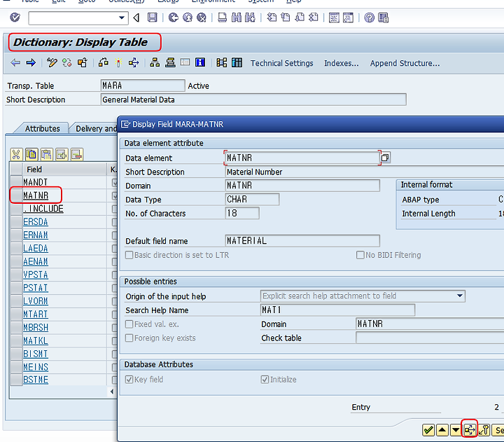Click the Data element MATNR field
This screenshot has height=442, width=504.
[x=302, y=158]
